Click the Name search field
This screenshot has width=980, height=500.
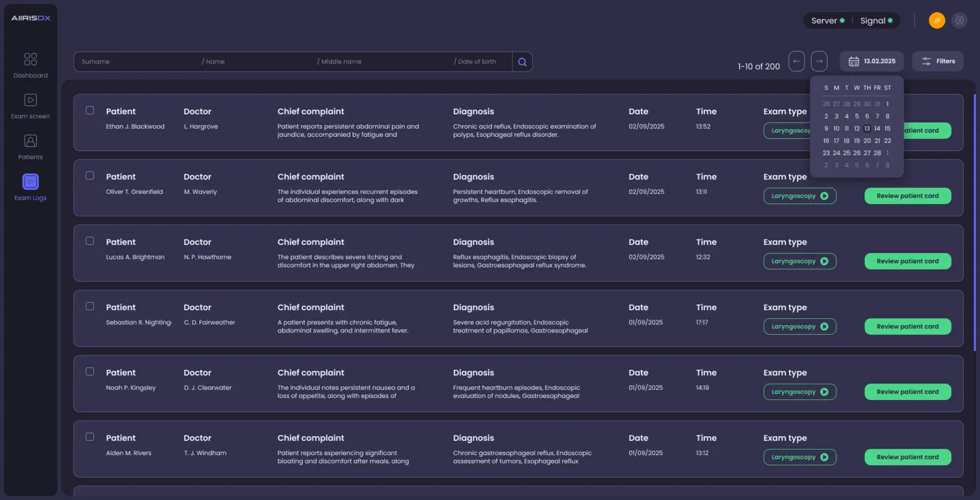tap(259, 62)
